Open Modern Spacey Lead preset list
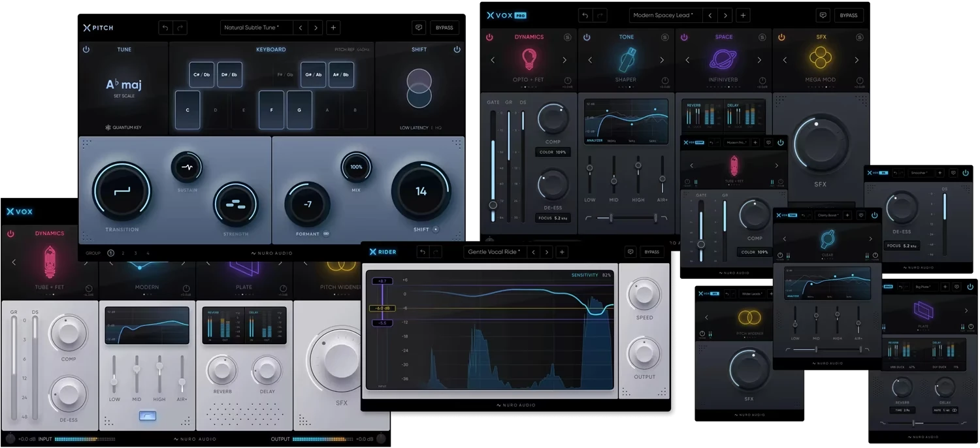 point(666,15)
